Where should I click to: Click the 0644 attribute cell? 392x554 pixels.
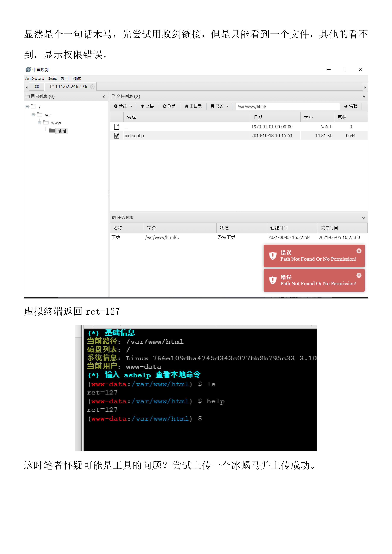tap(351, 136)
